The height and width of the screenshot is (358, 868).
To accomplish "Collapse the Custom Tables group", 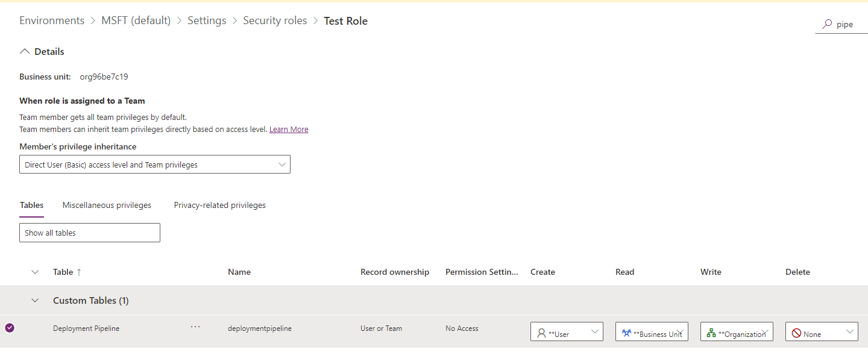I will (34, 300).
